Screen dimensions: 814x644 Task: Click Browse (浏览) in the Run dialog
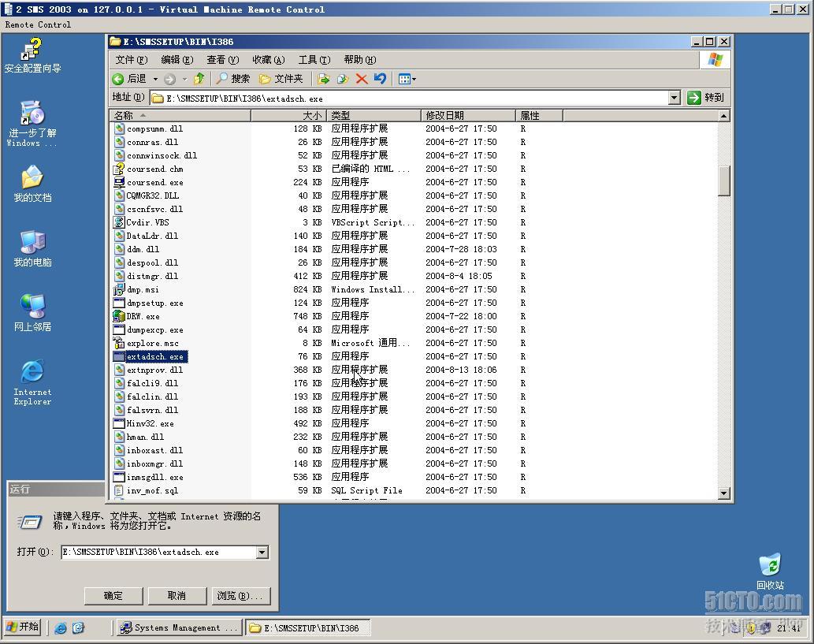[241, 596]
